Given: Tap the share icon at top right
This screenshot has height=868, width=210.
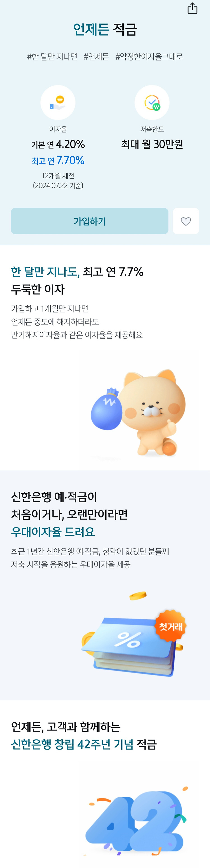Looking at the screenshot, I should [x=192, y=8].
